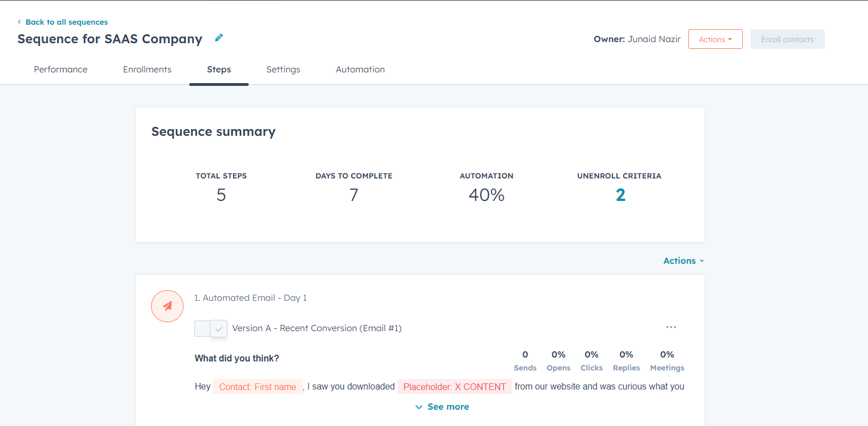Click the owner name 'Junaid Nazir'
Screen dimensions: 868x426
pos(654,39)
